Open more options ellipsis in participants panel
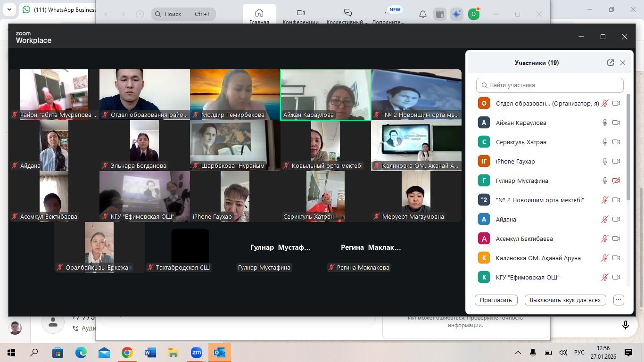The height and width of the screenshot is (362, 644). click(619, 300)
